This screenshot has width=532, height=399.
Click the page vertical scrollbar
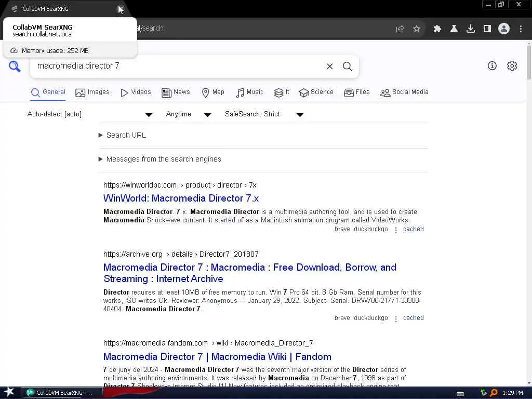coord(529,61)
